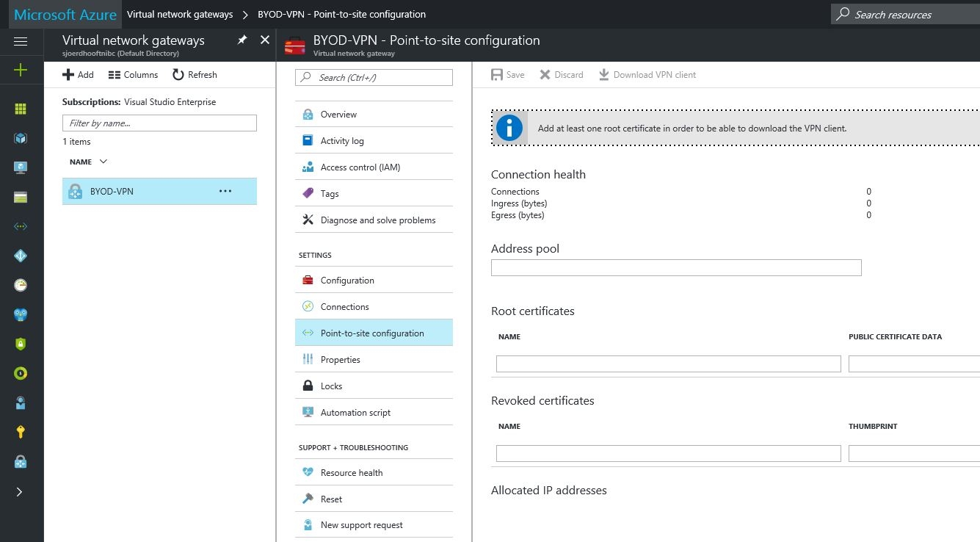Click into the Address pool field
980x542 pixels.
point(676,267)
